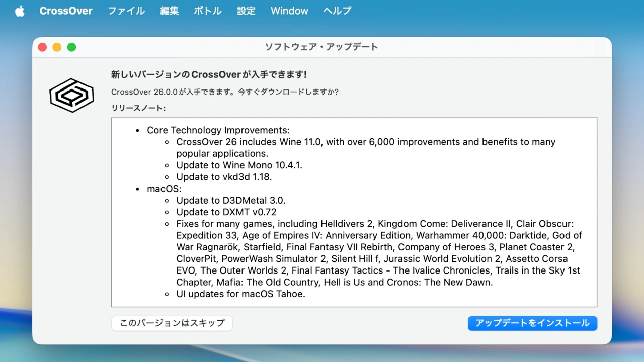Close the update dialog with the red button

42,47
